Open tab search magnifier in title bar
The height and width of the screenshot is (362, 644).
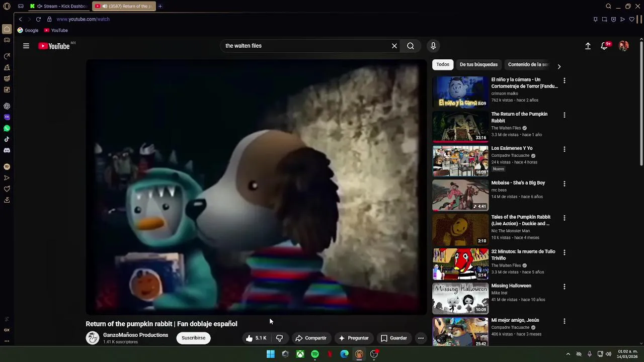[608, 6]
